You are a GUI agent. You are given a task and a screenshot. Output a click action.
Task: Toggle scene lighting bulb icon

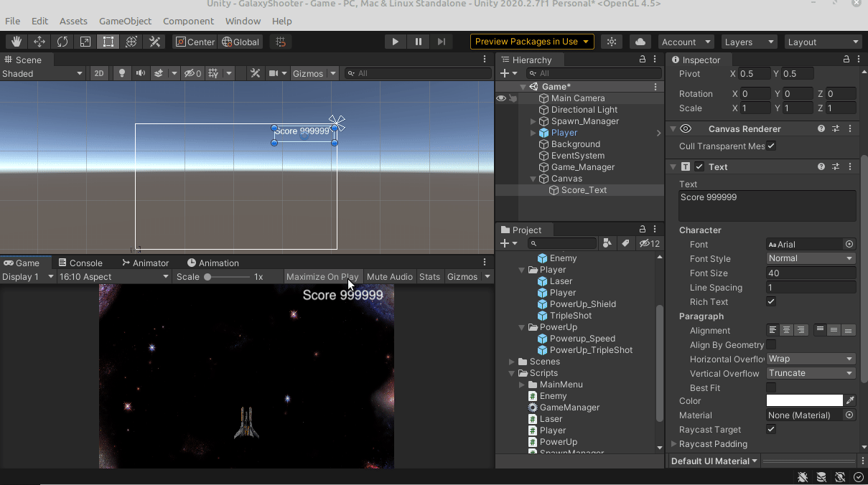click(x=121, y=73)
